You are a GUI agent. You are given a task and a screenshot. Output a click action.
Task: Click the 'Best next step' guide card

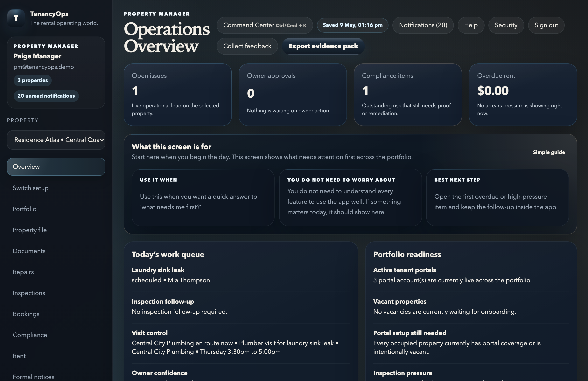[x=497, y=197]
